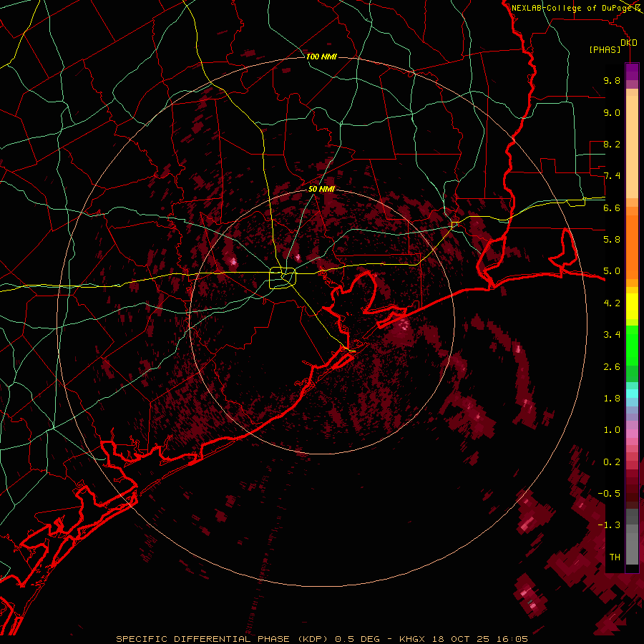Click the 9.0 value on the legend
Image resolution: width=644 pixels, height=644 pixels.
coord(612,112)
